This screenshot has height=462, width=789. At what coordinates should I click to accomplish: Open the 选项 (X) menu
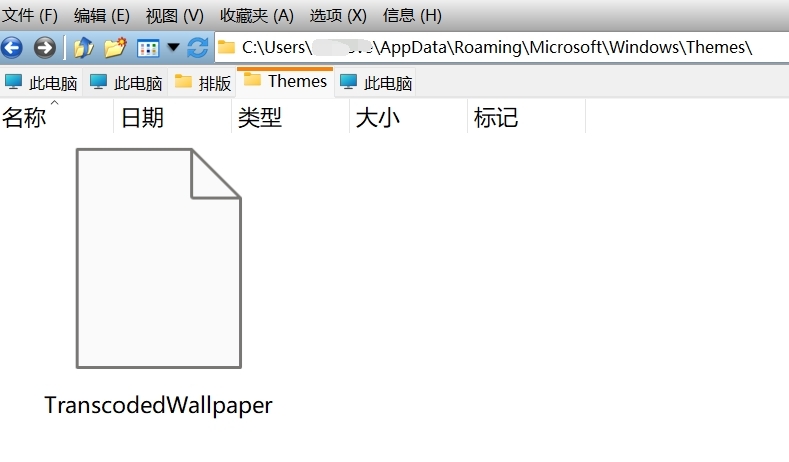pos(338,16)
